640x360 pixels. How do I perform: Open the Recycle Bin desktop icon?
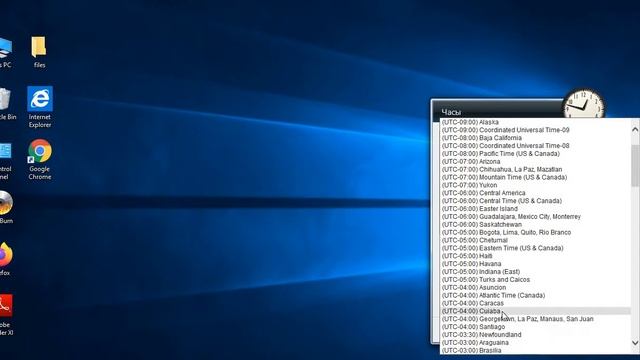click(6, 104)
